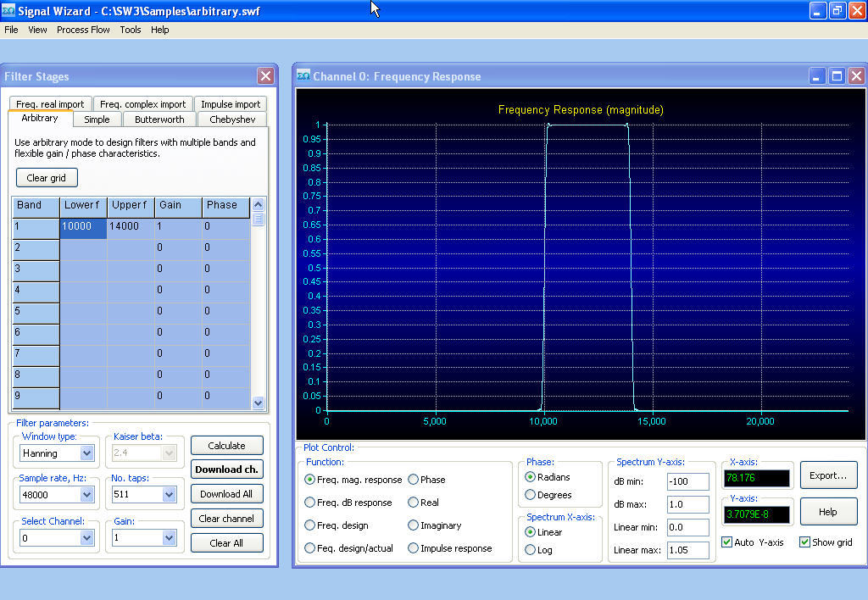Expand the Gain dropdown
Viewport: 868px width, 600px height.
(x=170, y=537)
